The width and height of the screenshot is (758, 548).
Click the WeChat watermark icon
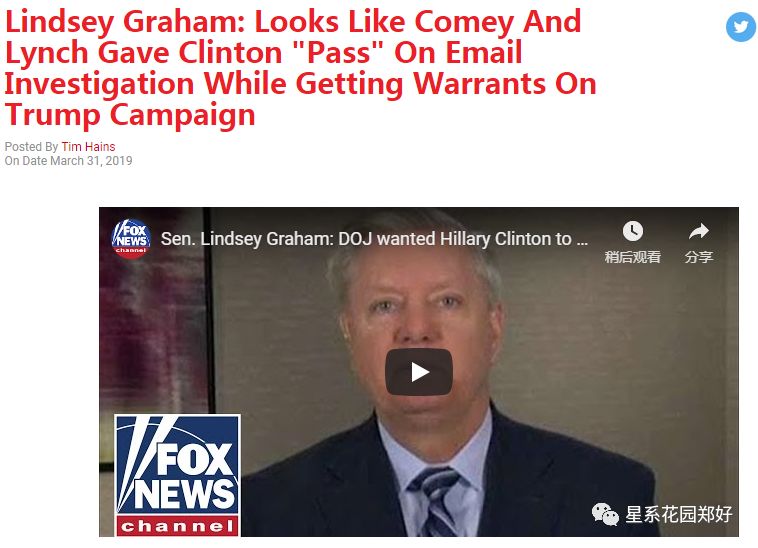(605, 514)
